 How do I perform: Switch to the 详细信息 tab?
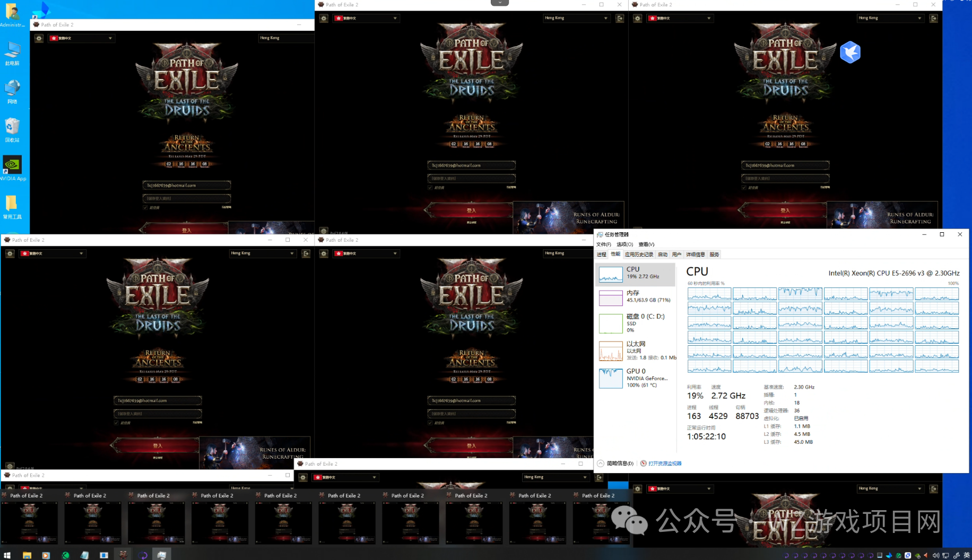click(x=696, y=255)
